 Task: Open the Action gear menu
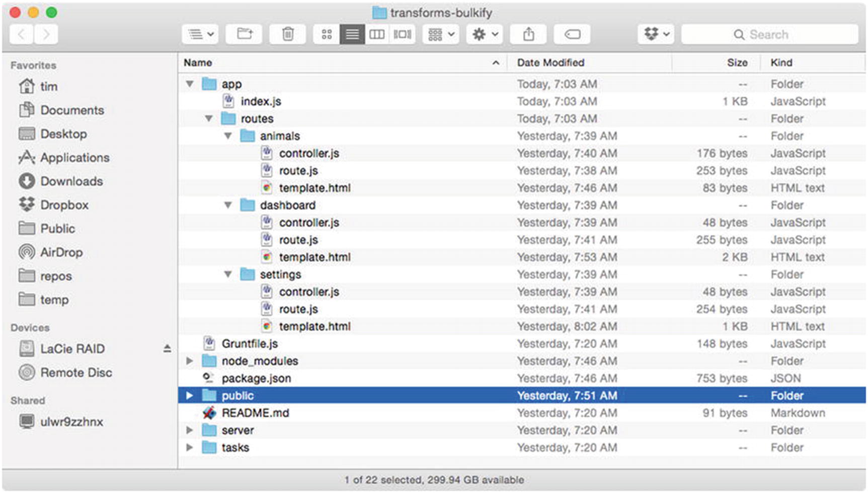[x=484, y=34]
